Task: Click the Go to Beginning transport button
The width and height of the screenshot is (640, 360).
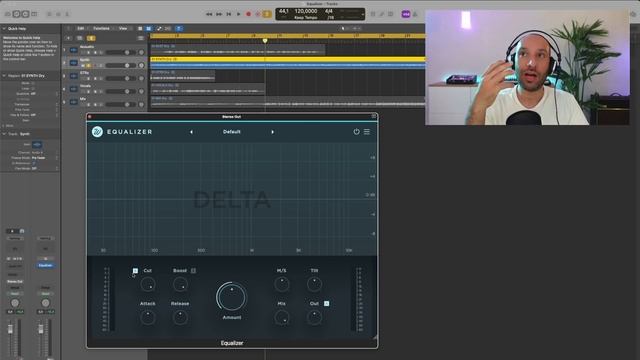Action: [229, 14]
